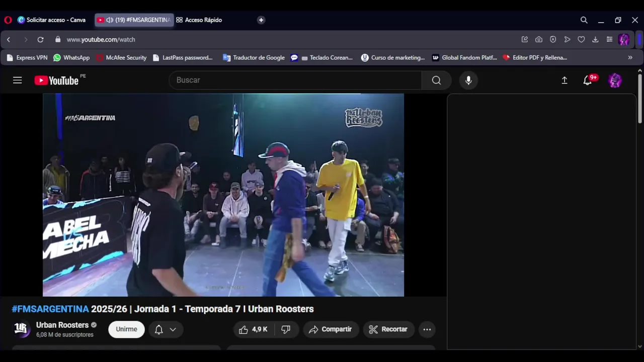Open more actions three-dot menu
This screenshot has height=362, width=644.
click(x=427, y=329)
